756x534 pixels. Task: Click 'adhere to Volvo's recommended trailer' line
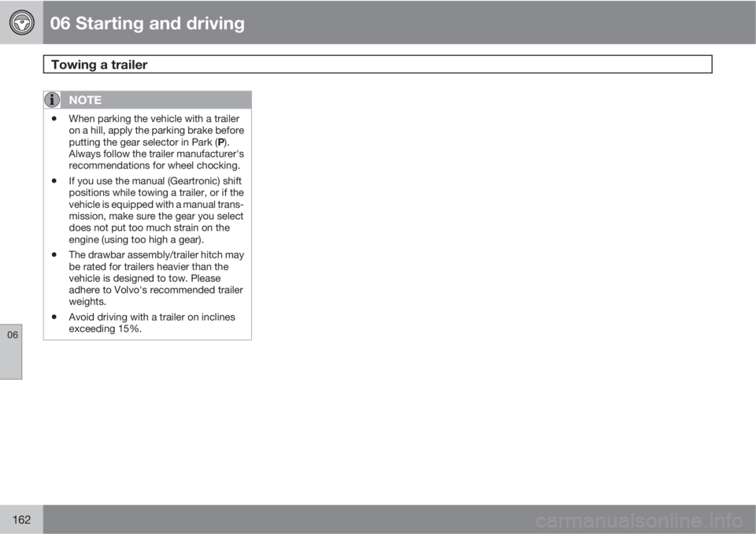coord(156,290)
